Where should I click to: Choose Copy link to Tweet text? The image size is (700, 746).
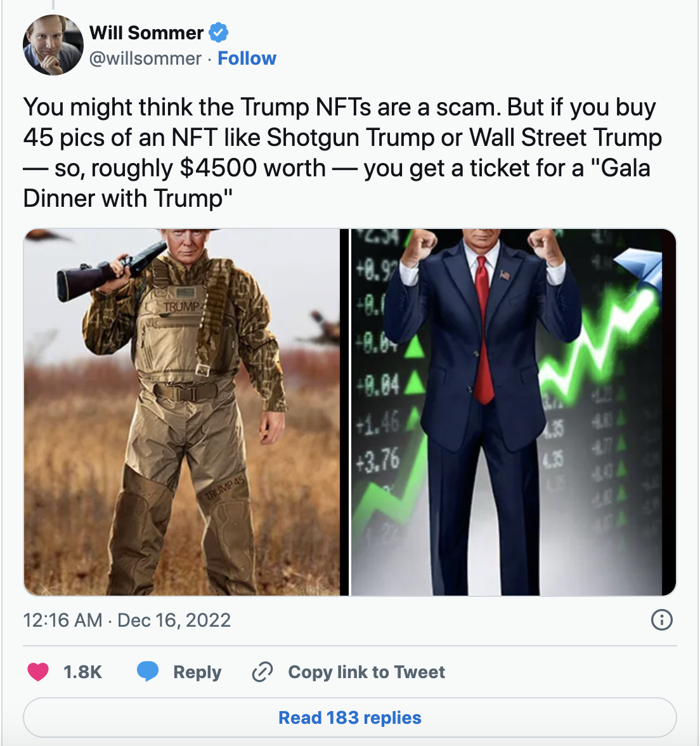click(366, 672)
